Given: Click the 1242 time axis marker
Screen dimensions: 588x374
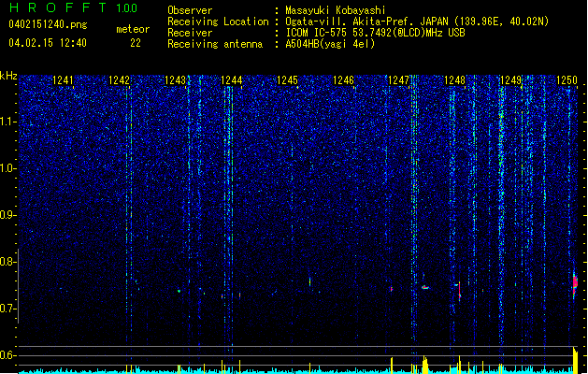Looking at the screenshot, I should [119, 80].
